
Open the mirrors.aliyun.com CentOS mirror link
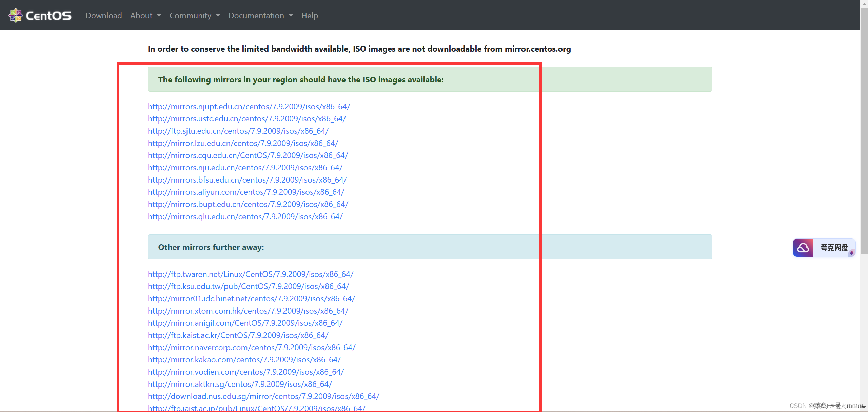click(246, 192)
